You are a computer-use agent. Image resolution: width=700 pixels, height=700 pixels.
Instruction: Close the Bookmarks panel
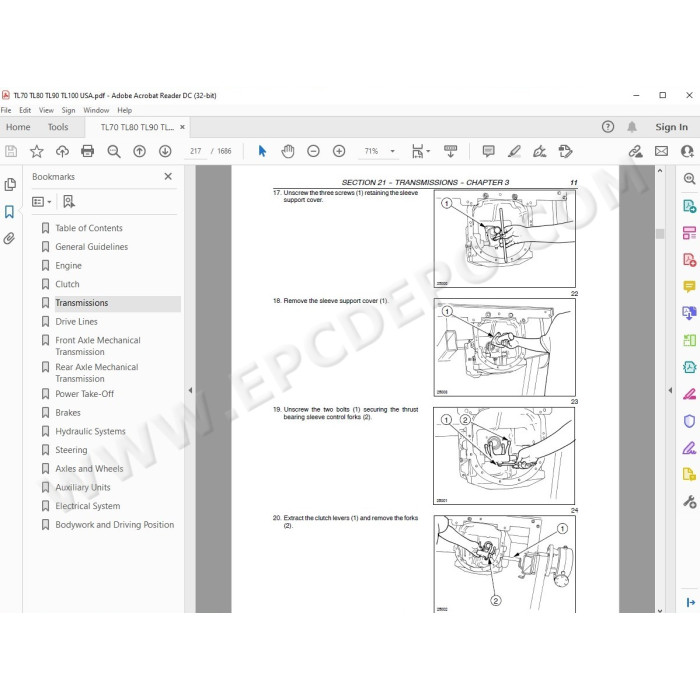tap(168, 176)
